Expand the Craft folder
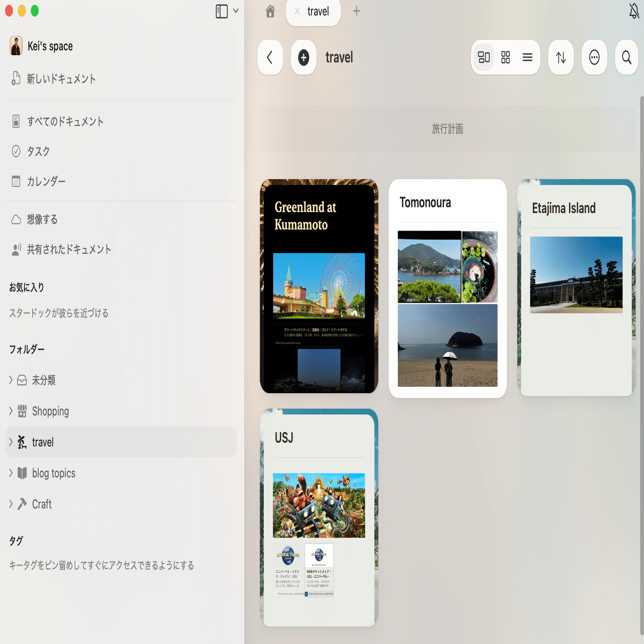This screenshot has width=644, height=644. click(x=11, y=504)
